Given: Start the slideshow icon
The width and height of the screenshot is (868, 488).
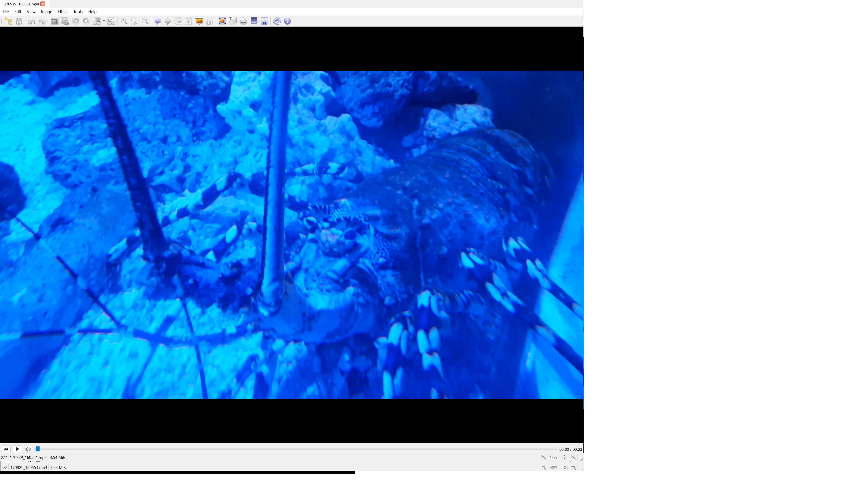Looking at the screenshot, I should 199,21.
